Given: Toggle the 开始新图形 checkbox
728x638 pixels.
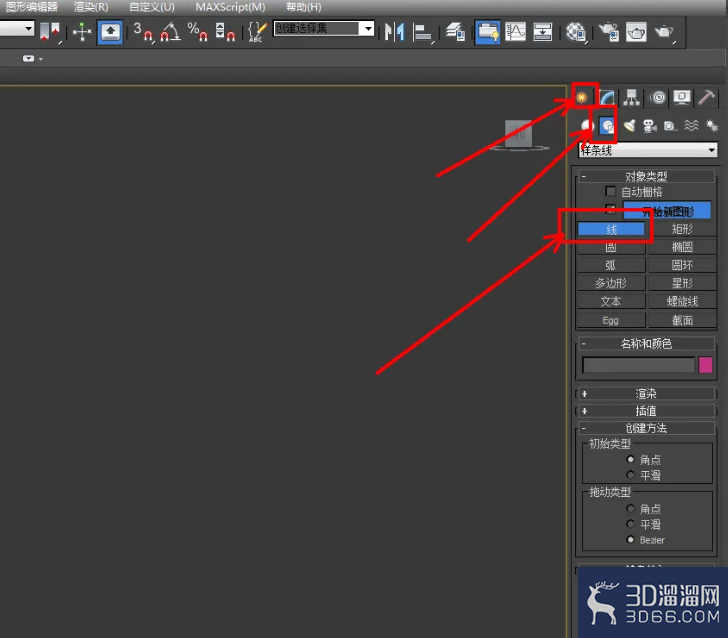Looking at the screenshot, I should (611, 209).
